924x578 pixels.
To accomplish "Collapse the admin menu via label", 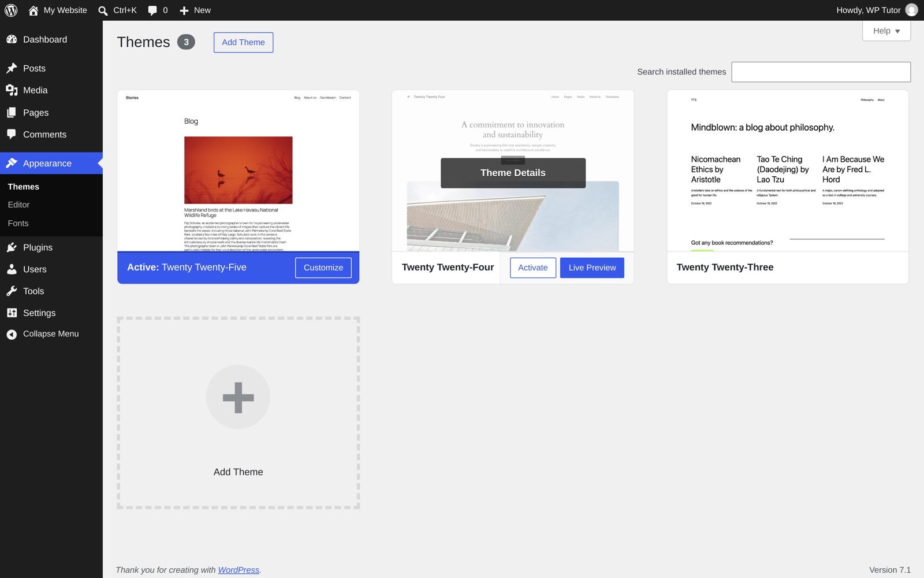I will pyautogui.click(x=51, y=334).
